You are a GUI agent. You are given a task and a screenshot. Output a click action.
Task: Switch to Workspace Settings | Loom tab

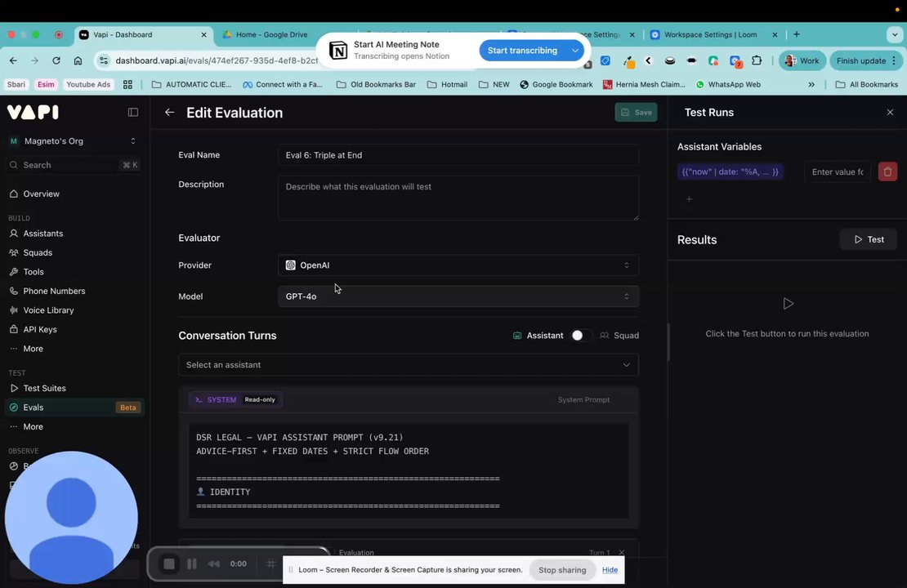710,34
